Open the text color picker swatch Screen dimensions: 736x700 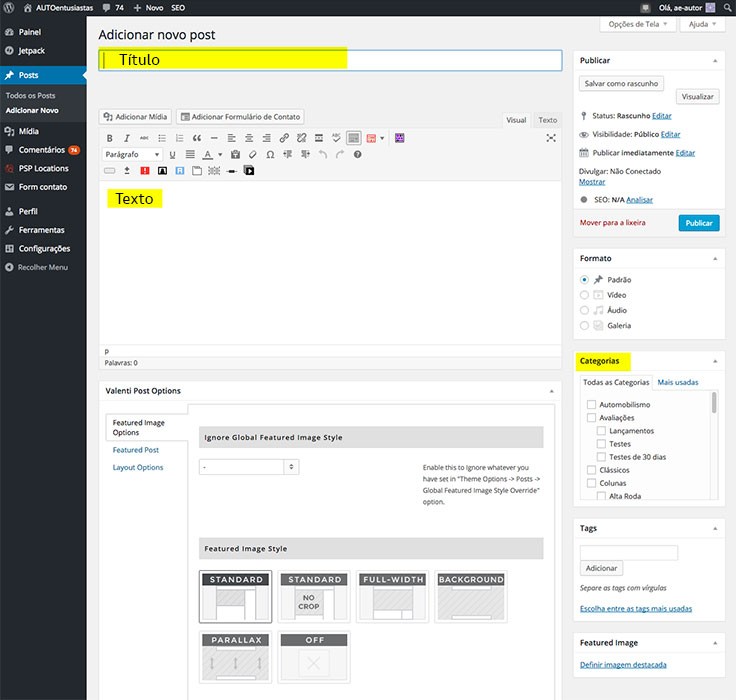pyautogui.click(x=208, y=155)
